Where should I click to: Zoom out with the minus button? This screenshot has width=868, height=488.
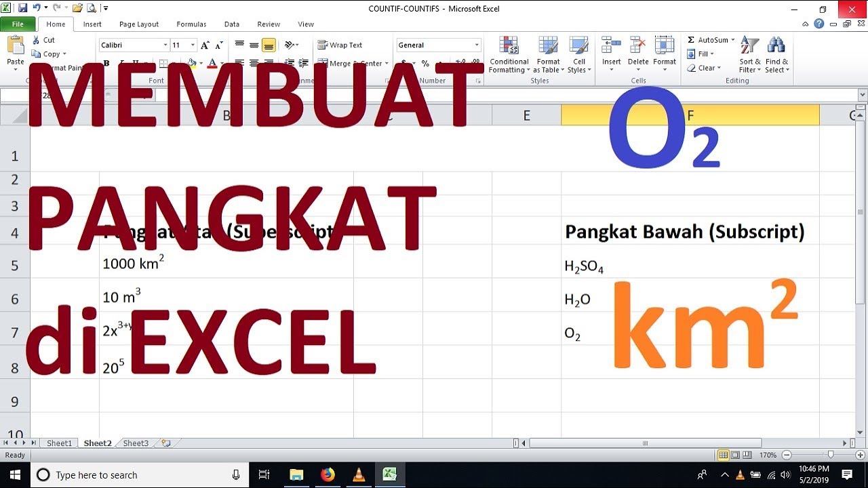[x=787, y=455]
